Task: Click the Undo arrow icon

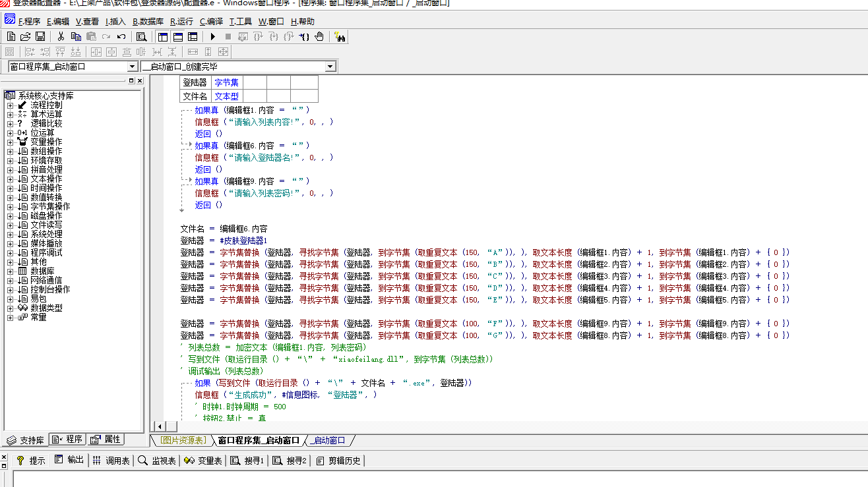Action: click(121, 37)
